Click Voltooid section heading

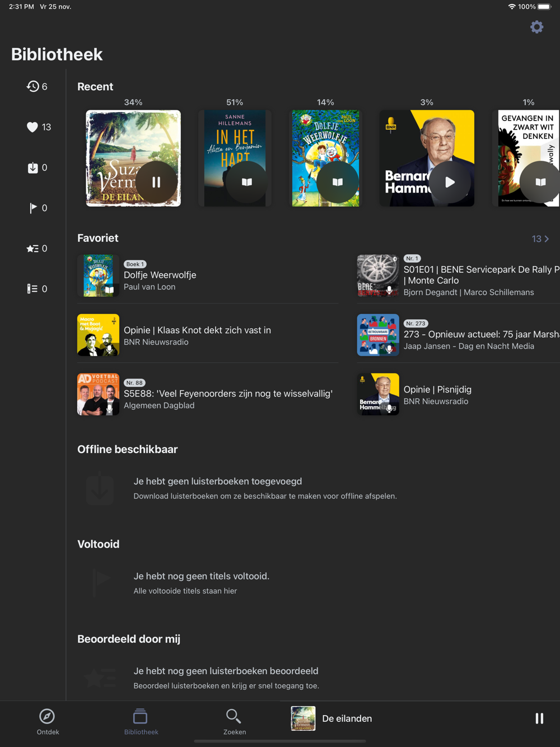pyautogui.click(x=99, y=544)
